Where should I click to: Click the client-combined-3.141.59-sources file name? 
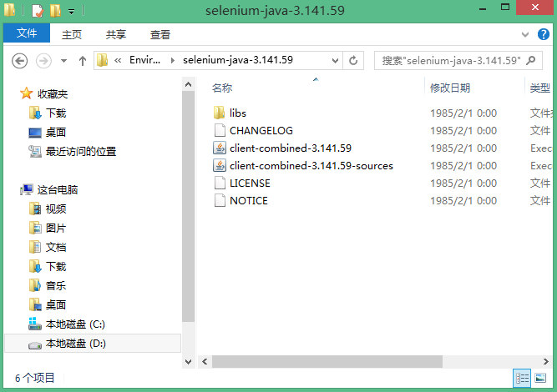point(311,166)
